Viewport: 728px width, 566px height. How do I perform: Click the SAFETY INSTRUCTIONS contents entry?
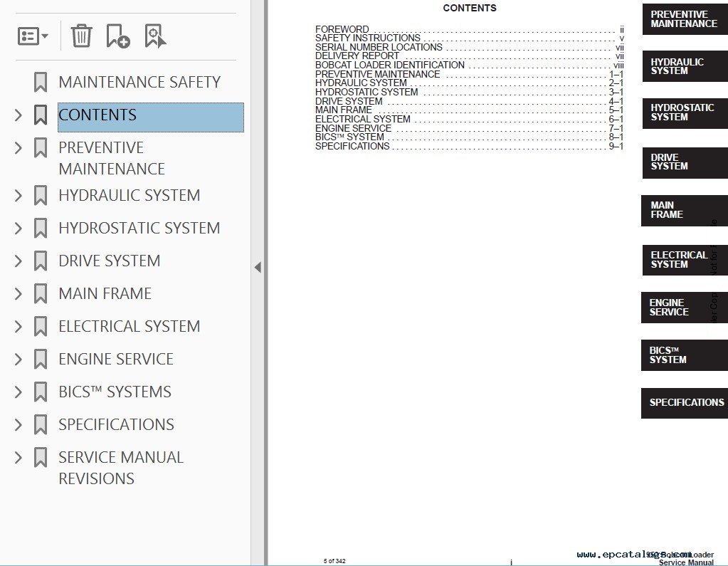[x=368, y=38]
